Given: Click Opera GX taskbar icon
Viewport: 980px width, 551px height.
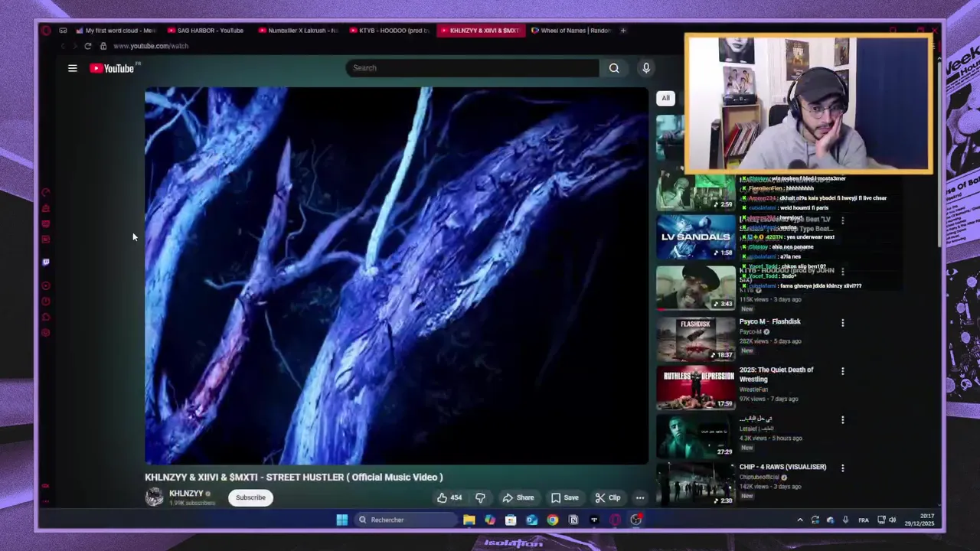Looking at the screenshot, I should (615, 520).
